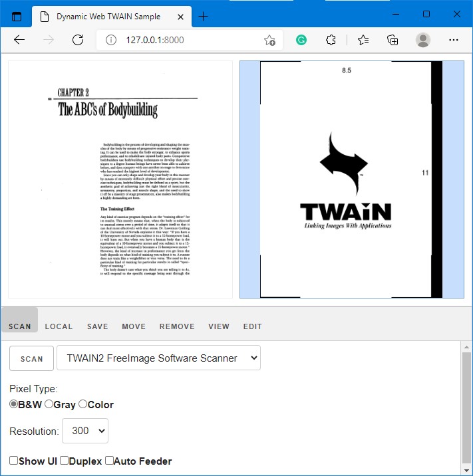Open browser Settings and more menu

point(454,40)
